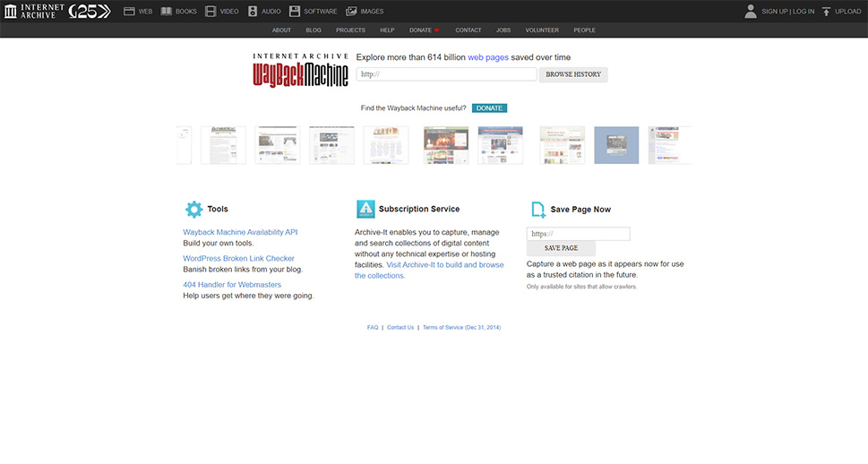Select the thumbnail just left of the dark fire one

tap(386, 145)
